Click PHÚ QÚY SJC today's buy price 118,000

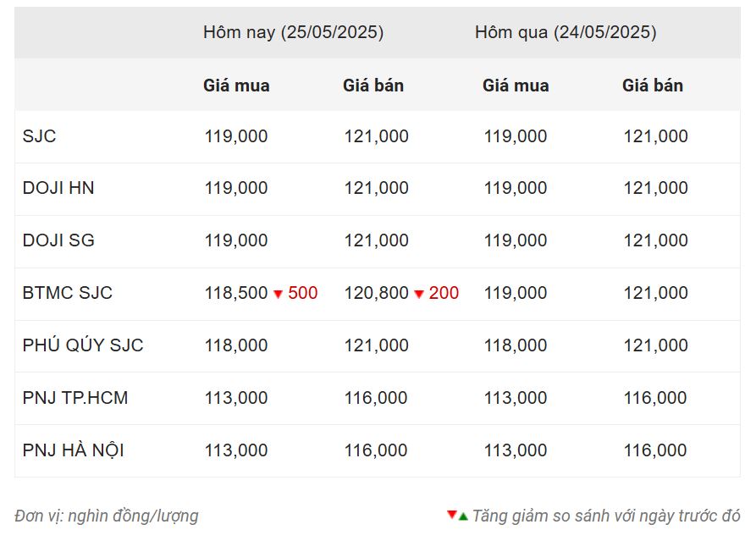(235, 345)
